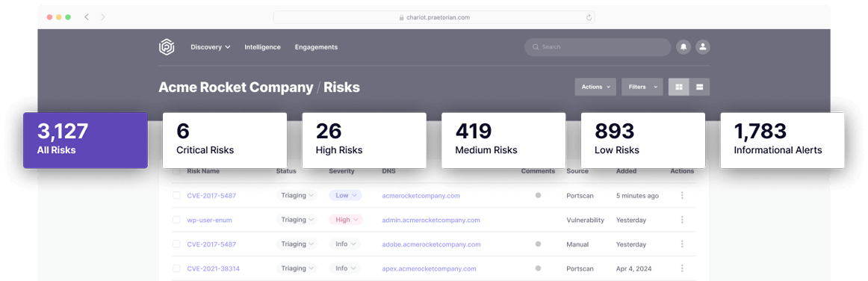This screenshot has width=868, height=281.
Task: Open the adobe.acmerocketcompany.com DNS link
Action: pos(431,244)
